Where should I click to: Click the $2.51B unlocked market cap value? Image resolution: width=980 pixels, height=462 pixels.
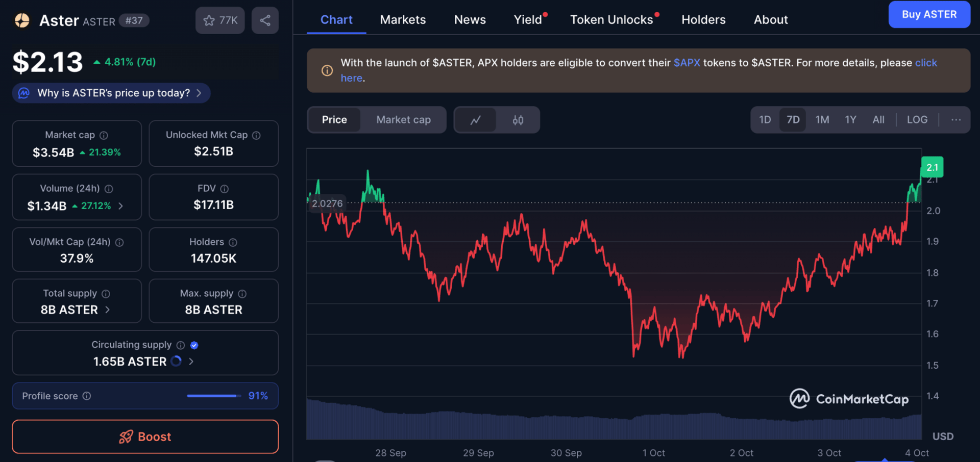click(x=213, y=151)
